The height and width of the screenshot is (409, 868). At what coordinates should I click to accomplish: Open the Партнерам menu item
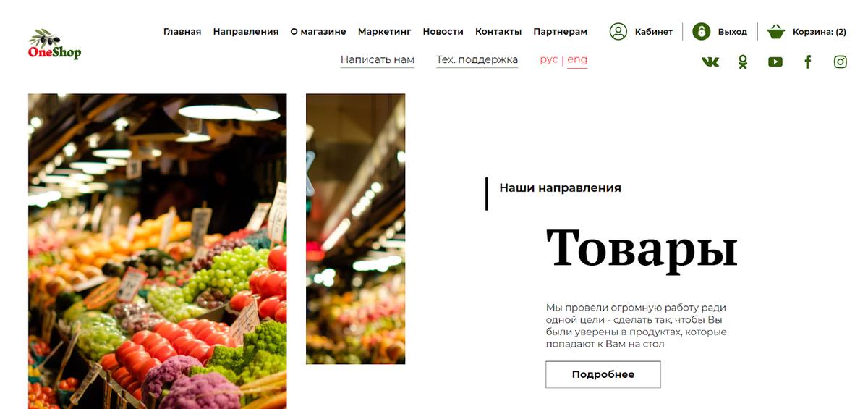[x=561, y=32]
